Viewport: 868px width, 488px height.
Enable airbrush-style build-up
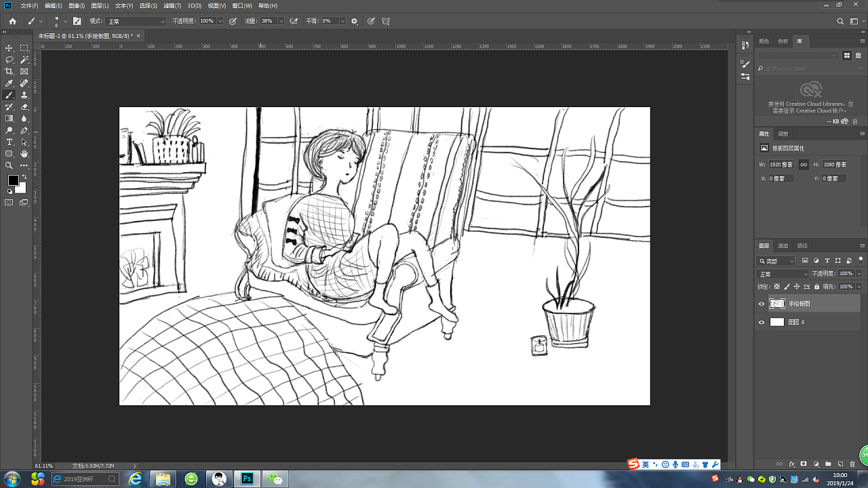point(294,21)
